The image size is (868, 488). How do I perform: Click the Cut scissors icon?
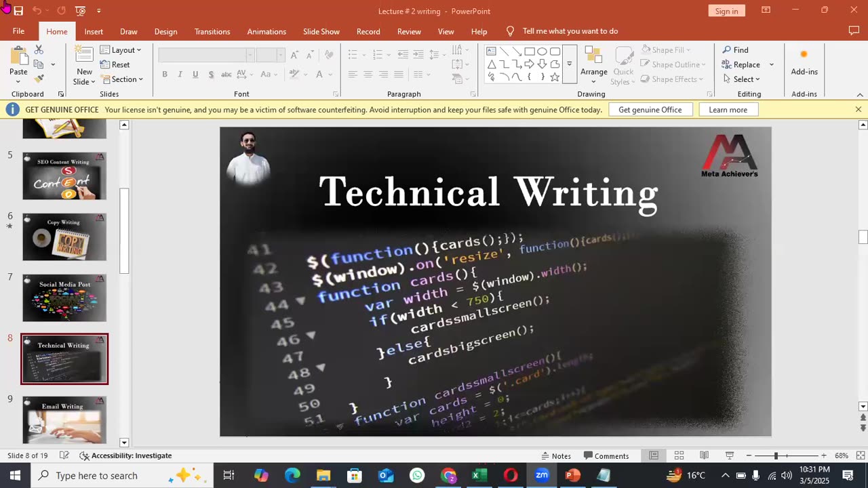[x=39, y=50]
